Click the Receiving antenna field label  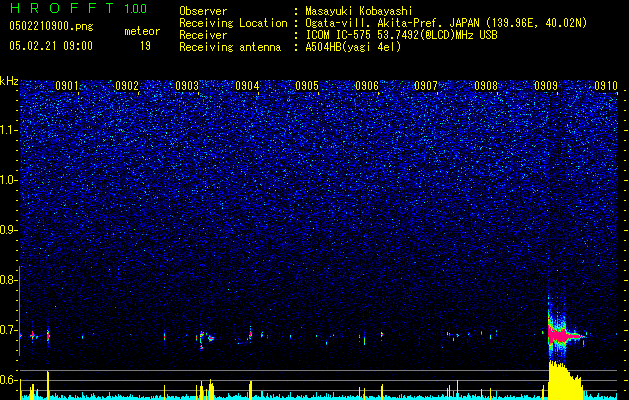pyautogui.click(x=230, y=47)
